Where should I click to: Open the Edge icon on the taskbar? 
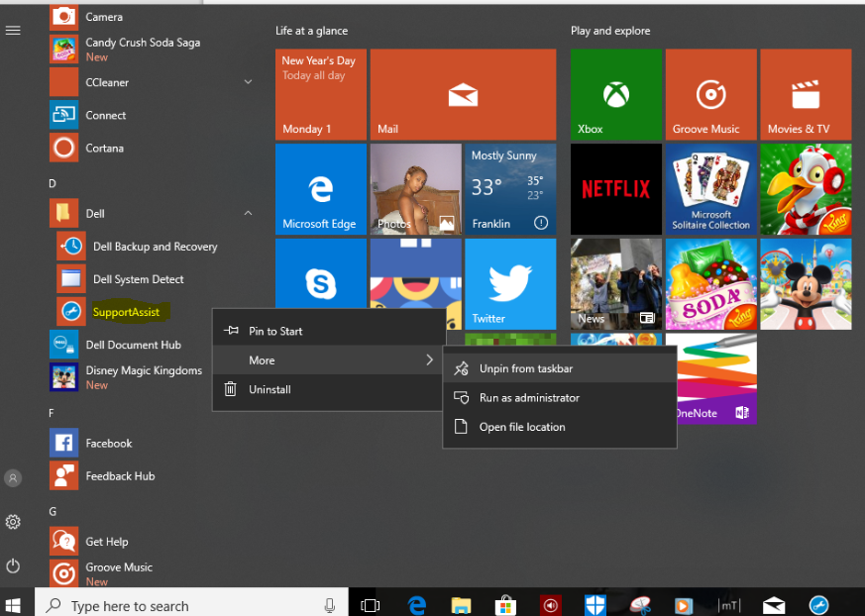pyautogui.click(x=416, y=605)
